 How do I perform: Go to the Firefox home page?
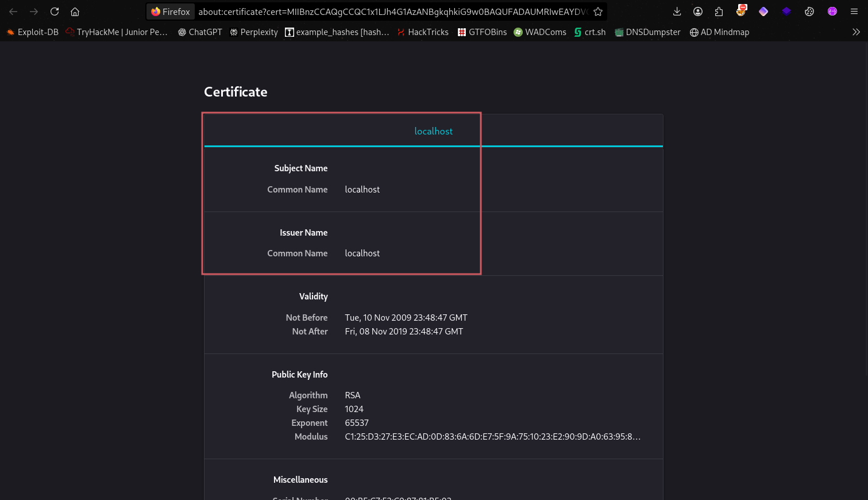point(75,11)
